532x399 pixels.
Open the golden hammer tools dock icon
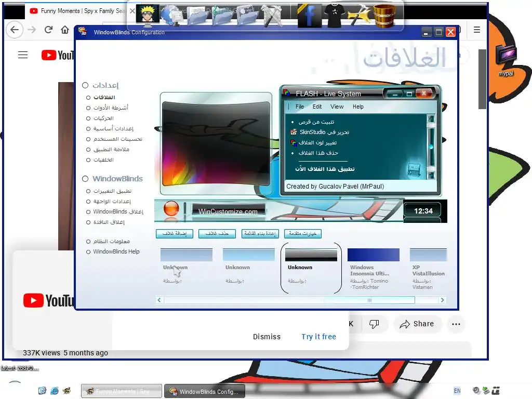click(360, 15)
